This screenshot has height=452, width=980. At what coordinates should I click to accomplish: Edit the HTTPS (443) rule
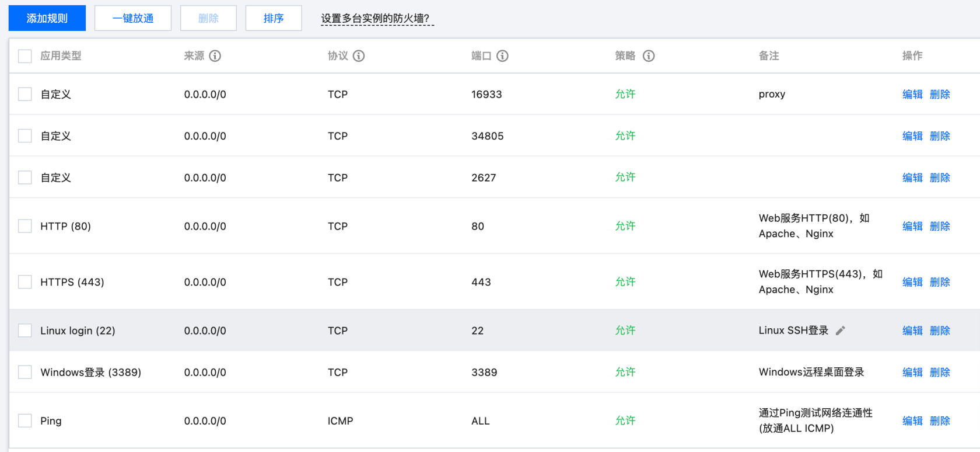[x=912, y=282]
